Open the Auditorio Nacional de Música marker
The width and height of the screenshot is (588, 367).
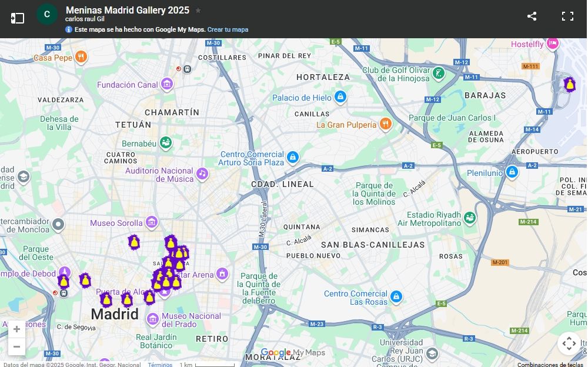pos(202,174)
